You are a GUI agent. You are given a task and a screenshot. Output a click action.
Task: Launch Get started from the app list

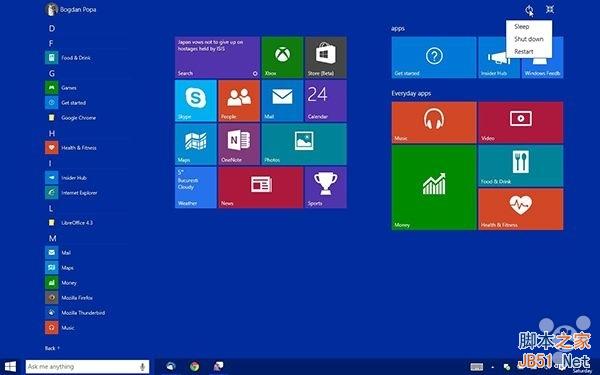pos(65,103)
